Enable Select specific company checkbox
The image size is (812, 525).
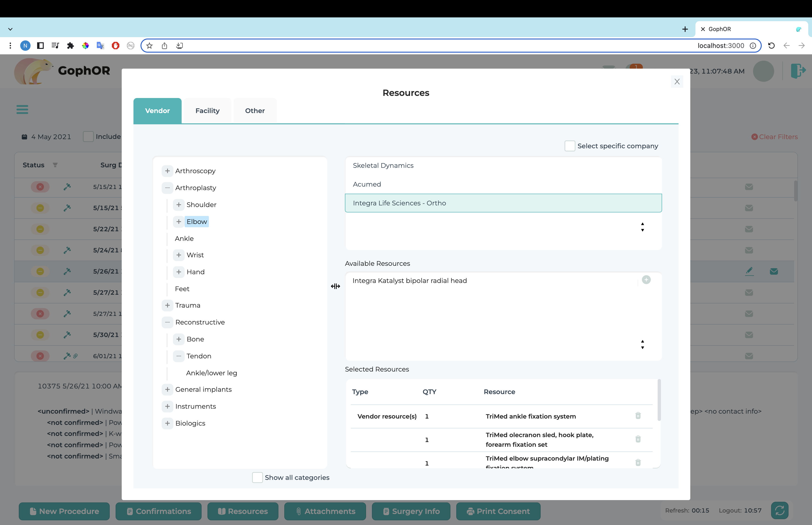pyautogui.click(x=570, y=146)
